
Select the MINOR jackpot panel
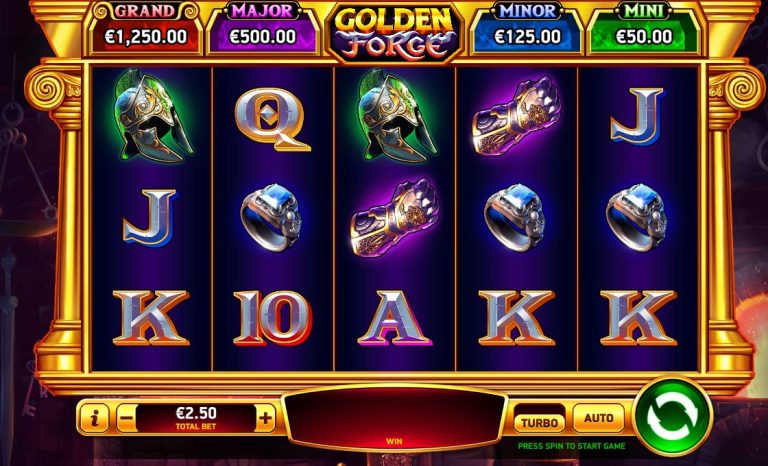[528, 28]
